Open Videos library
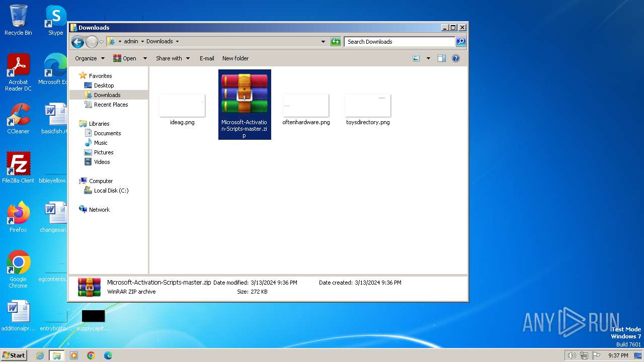Viewport: 644px width, 362px height. 102,162
